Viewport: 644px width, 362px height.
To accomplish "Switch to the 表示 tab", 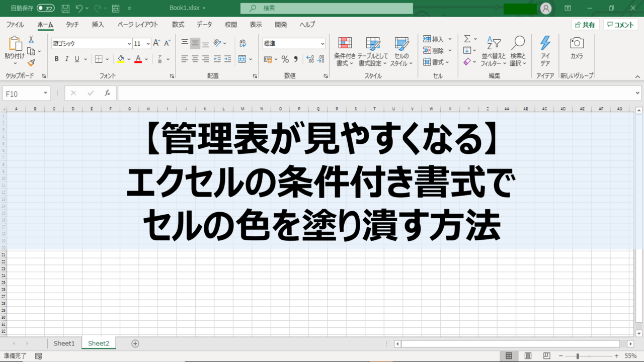I will pos(256,25).
